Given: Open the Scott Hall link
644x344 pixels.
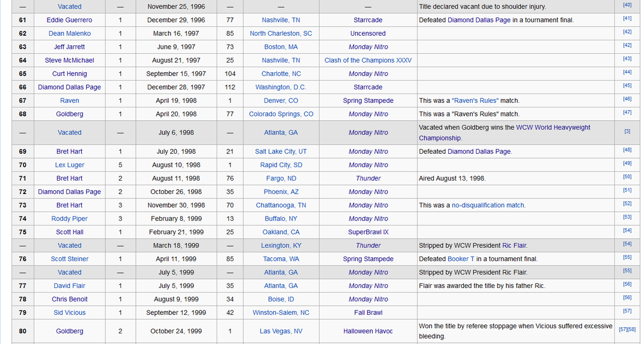Looking at the screenshot, I should [69, 232].
